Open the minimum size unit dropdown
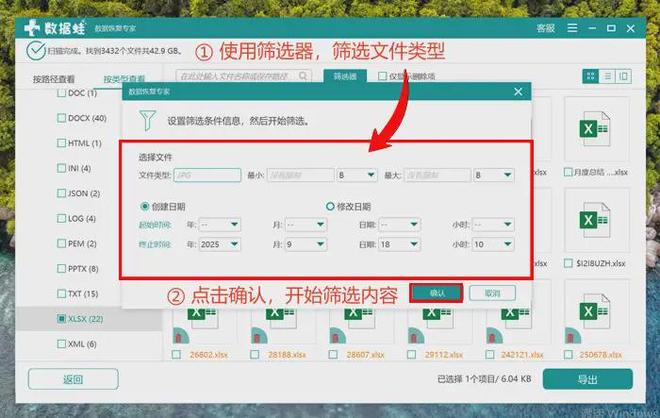Image resolution: width=660 pixels, height=418 pixels. pos(356,175)
